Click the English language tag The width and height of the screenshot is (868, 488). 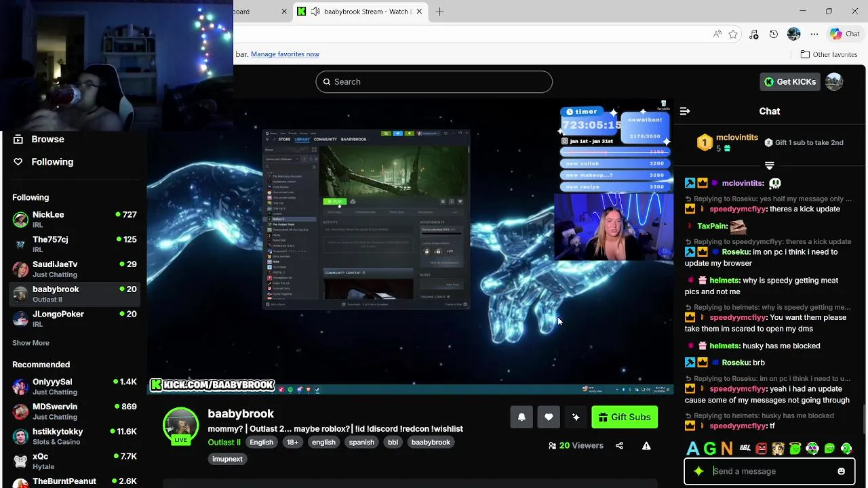pyautogui.click(x=261, y=443)
